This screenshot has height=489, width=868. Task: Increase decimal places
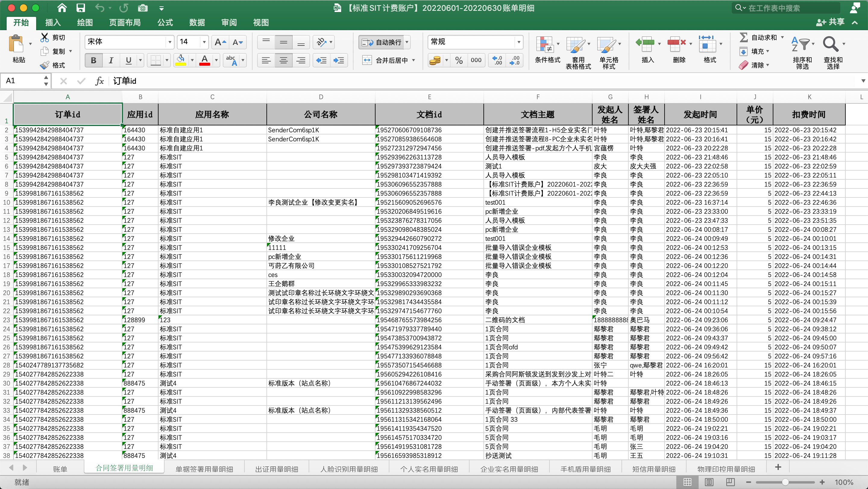click(497, 60)
